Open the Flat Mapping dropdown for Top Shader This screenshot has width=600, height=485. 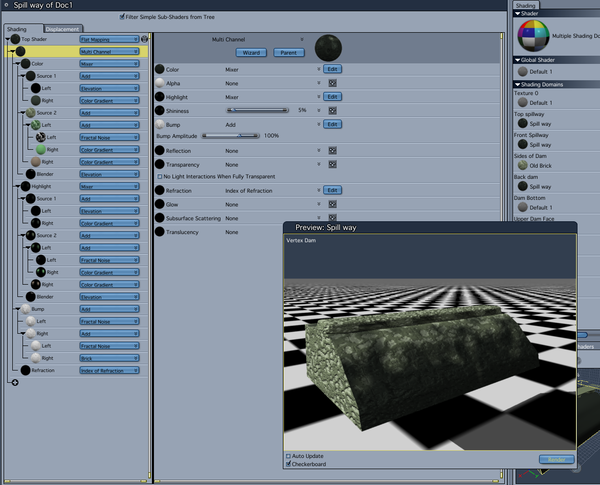coord(109,39)
